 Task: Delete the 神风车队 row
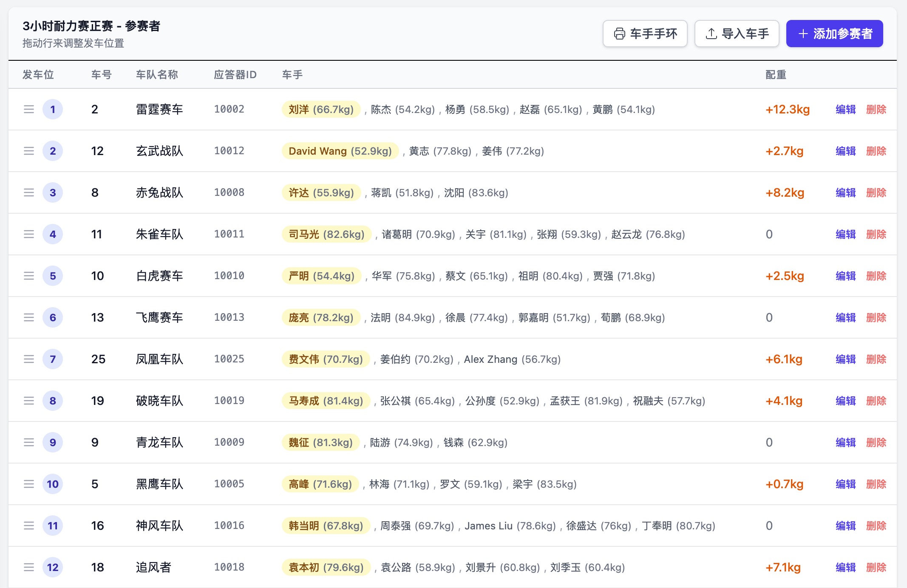pos(876,526)
